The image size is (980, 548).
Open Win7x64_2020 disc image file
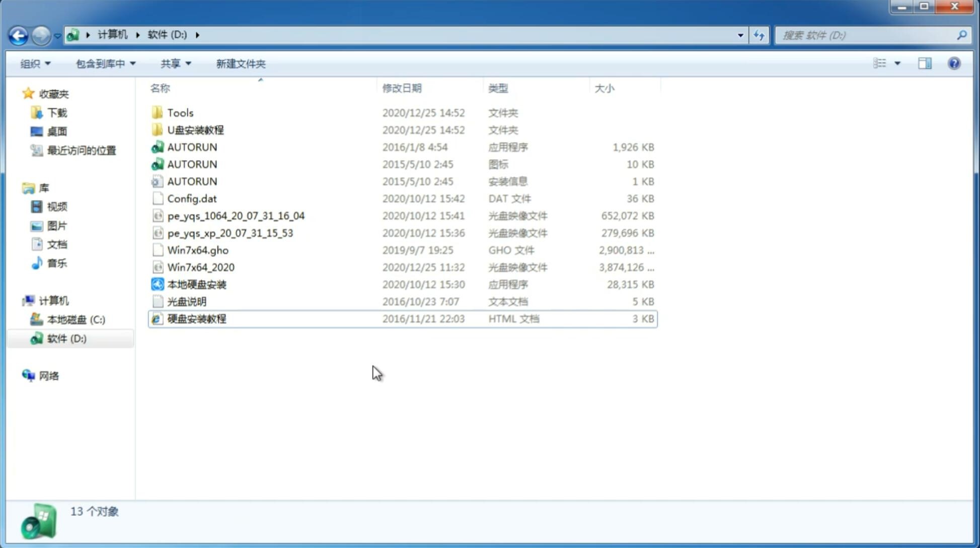200,266
